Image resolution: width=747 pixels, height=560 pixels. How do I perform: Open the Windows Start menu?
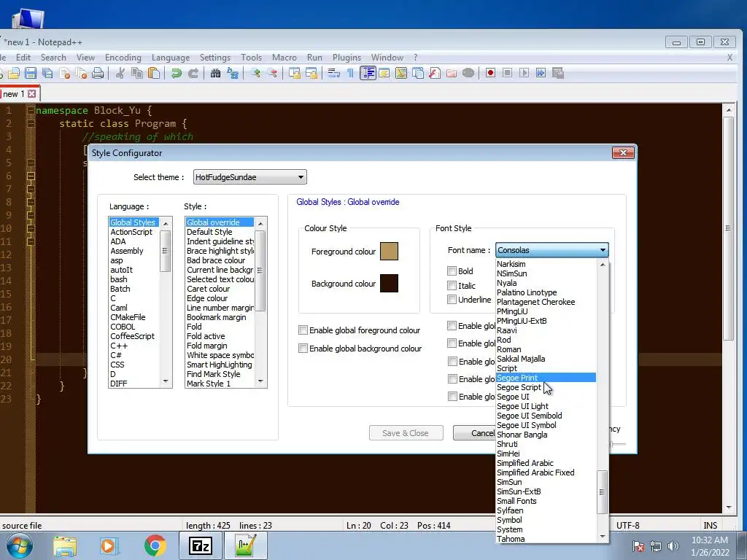click(19, 545)
